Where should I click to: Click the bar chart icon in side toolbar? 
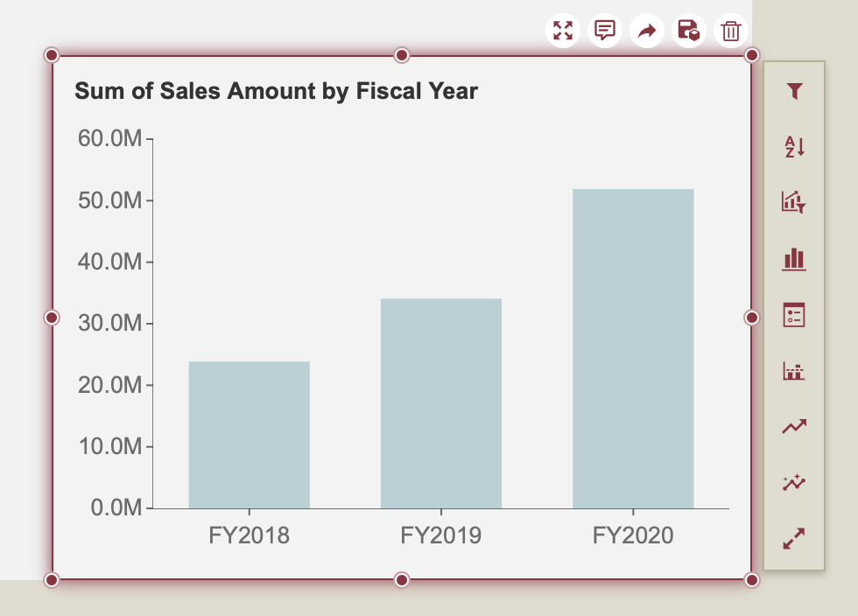[794, 259]
